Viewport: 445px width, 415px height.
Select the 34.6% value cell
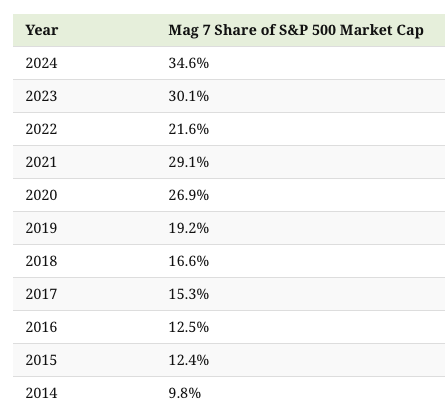click(x=189, y=63)
